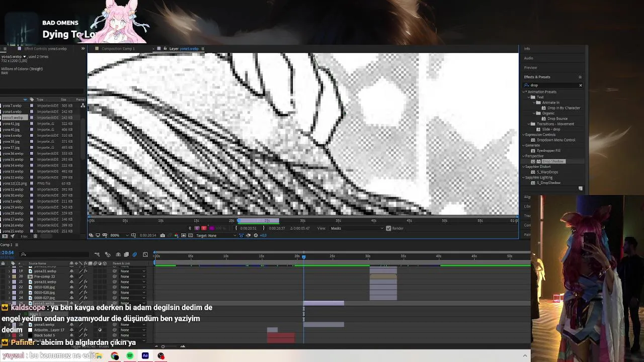Open Effect Controls yona5.webp tab

(45, 49)
